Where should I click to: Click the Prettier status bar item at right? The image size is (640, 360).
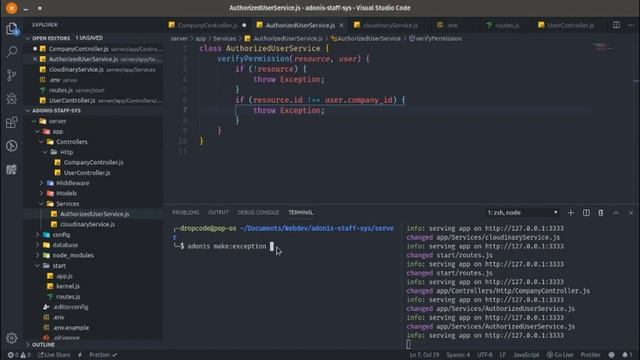[x=590, y=355]
